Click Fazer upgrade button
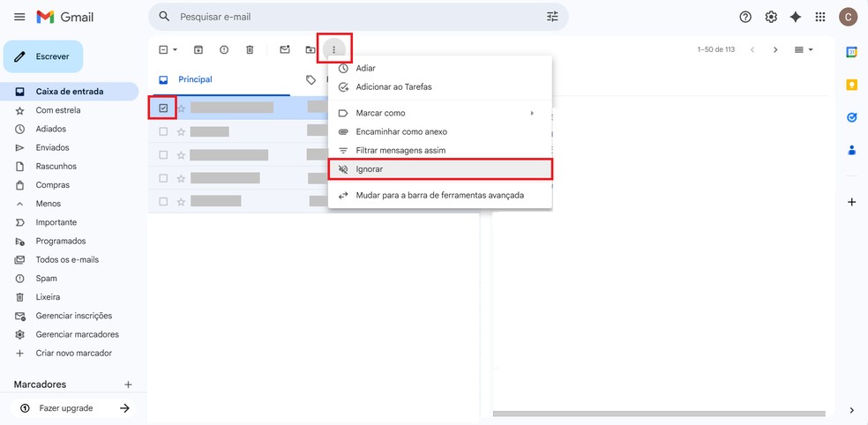 pyautogui.click(x=74, y=408)
